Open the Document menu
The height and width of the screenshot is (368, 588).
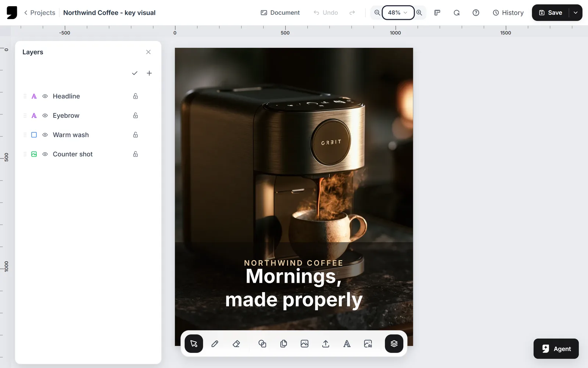click(x=280, y=13)
